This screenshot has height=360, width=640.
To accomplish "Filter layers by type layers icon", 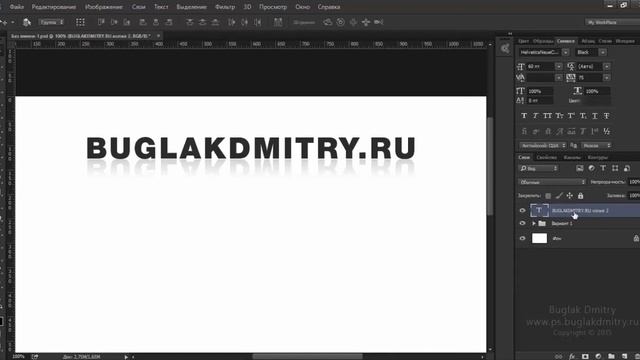I will (603, 168).
